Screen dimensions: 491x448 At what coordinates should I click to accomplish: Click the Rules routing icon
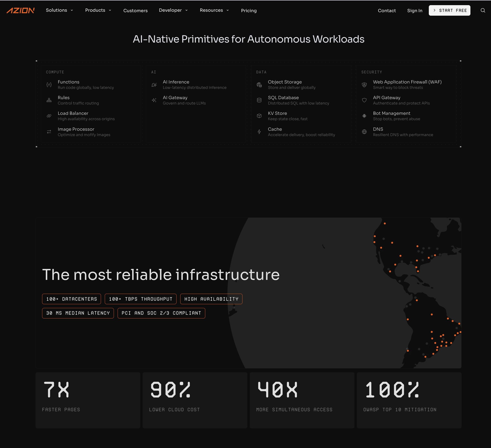(49, 100)
